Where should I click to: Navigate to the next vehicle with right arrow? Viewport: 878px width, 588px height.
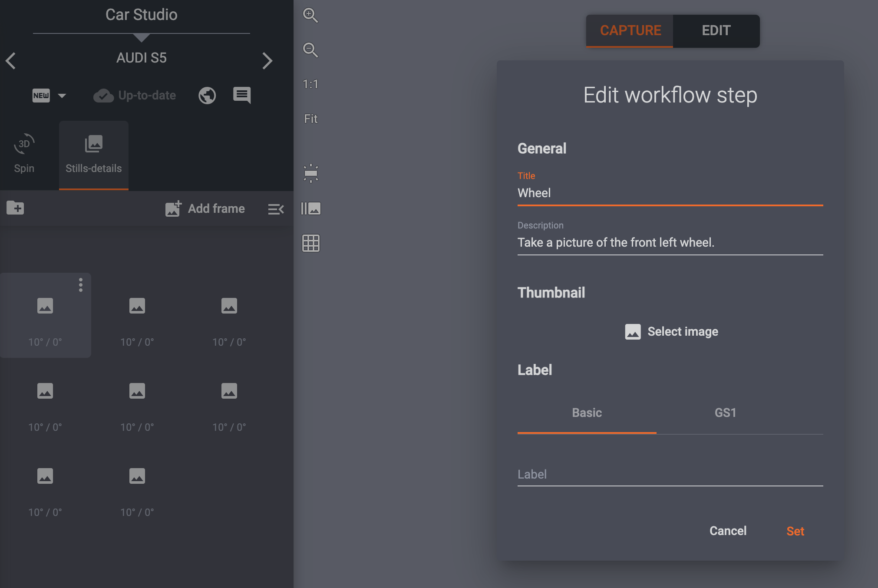267,61
